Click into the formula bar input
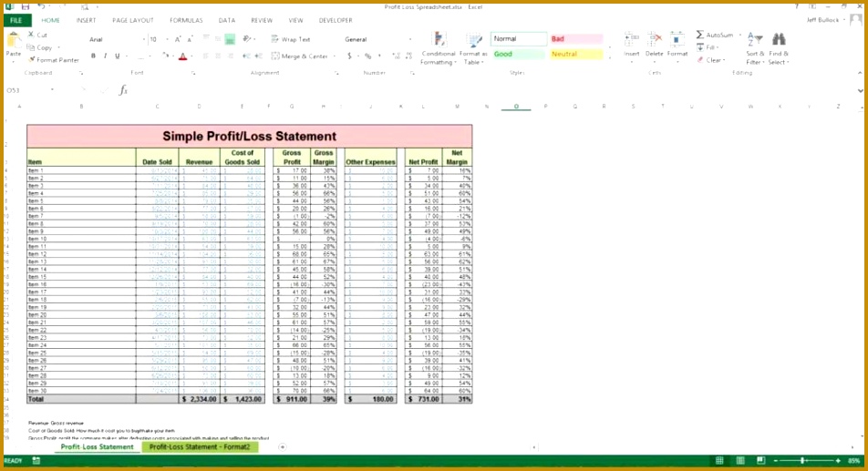 (492, 90)
